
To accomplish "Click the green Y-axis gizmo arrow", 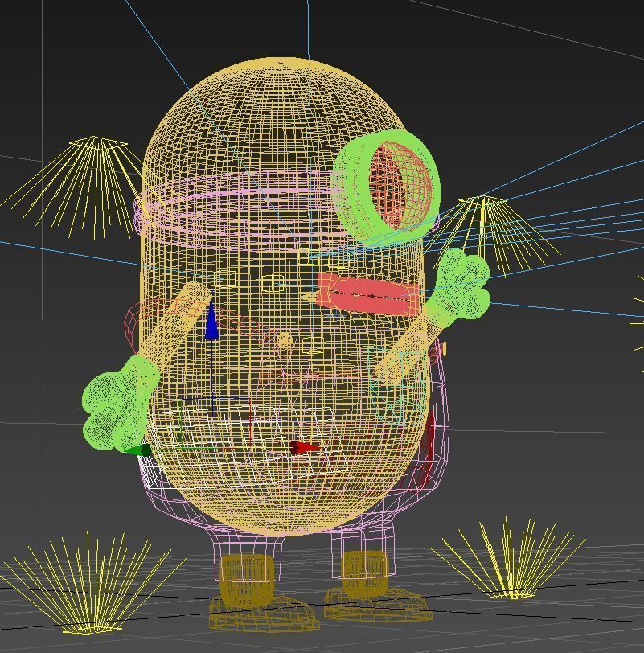I will click(138, 450).
